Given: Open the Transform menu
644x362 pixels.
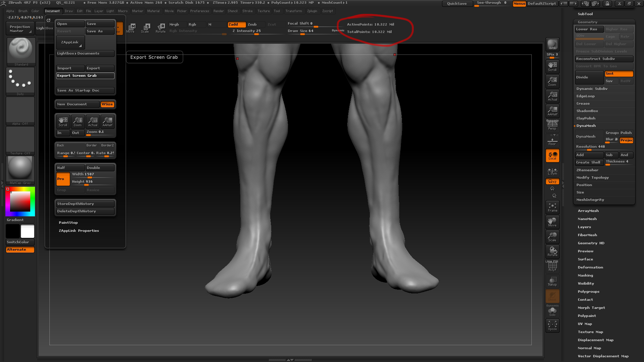Looking at the screenshot, I should click(293, 11).
